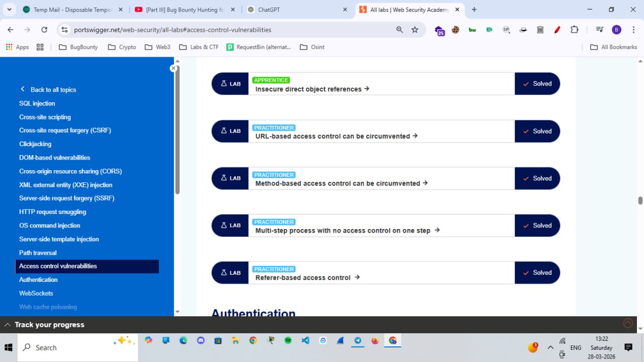Click the zoom magnifier icon in address bar
Image resolution: width=644 pixels, height=362 pixels.
pyautogui.click(x=399, y=30)
